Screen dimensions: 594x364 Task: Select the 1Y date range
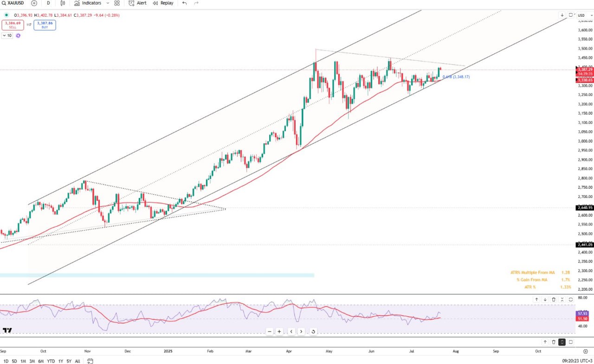click(61, 361)
